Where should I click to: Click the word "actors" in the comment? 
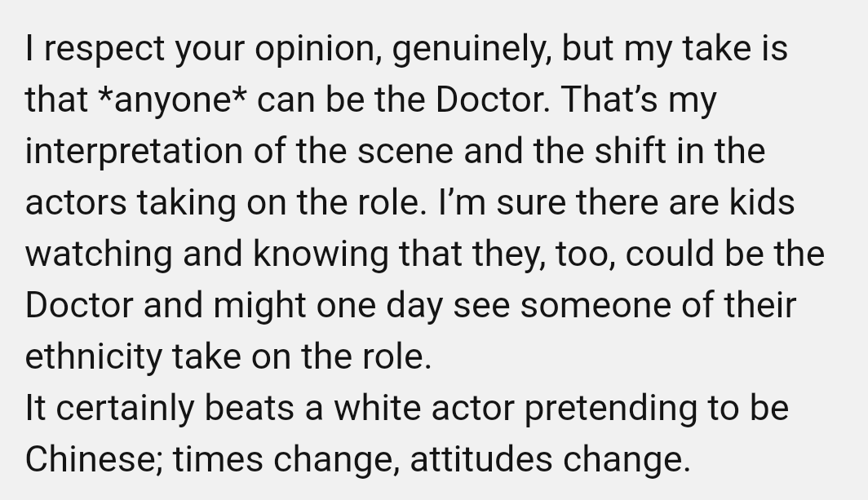tap(76, 203)
